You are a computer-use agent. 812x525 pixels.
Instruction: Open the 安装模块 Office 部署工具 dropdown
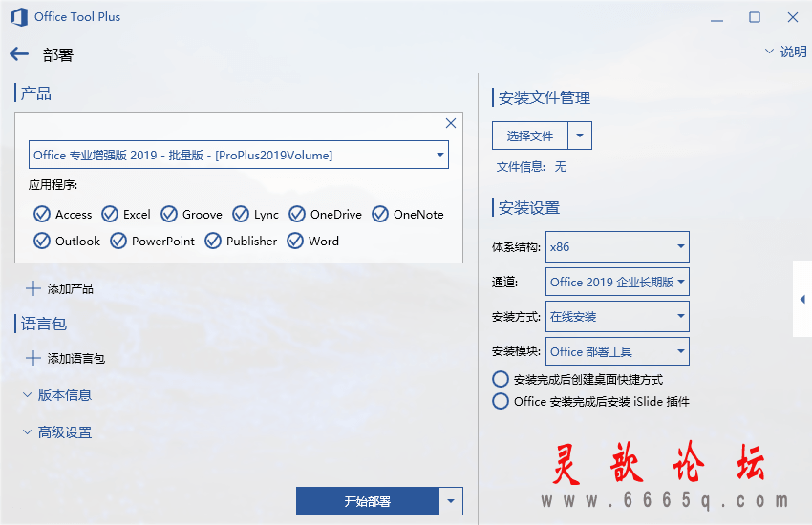617,351
